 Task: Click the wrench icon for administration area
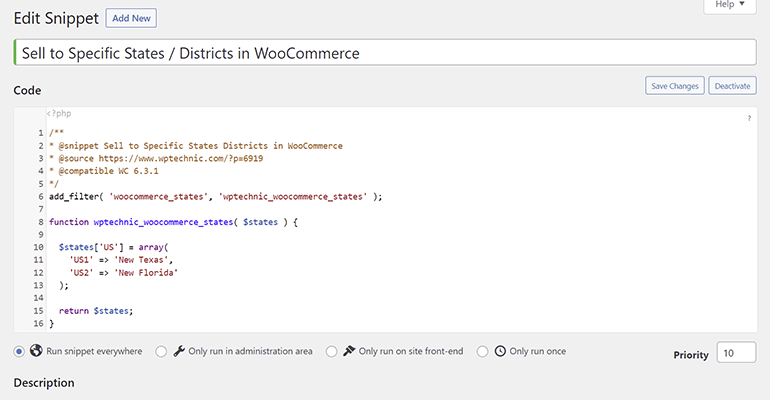179,351
